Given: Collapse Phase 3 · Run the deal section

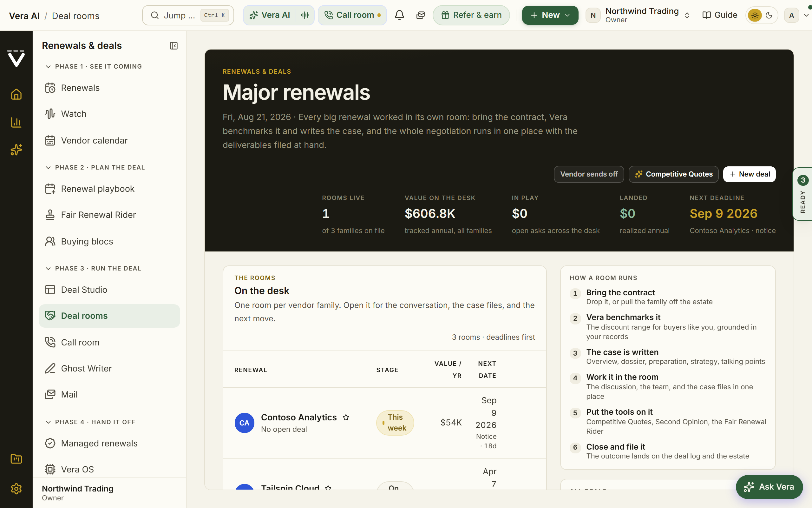Looking at the screenshot, I should pos(93,269).
